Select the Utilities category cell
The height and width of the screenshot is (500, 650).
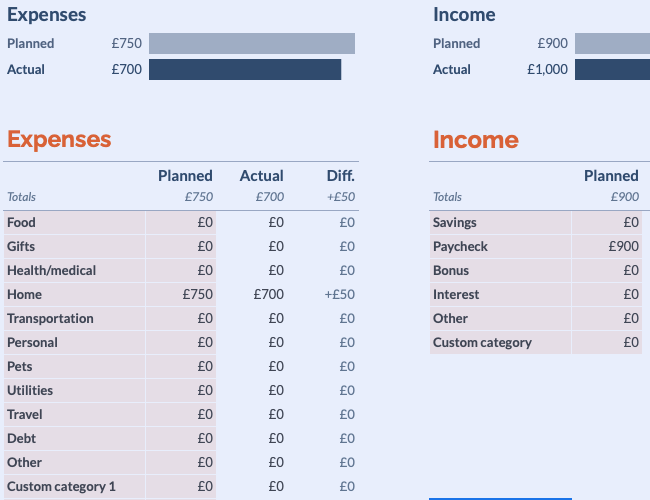(75, 390)
